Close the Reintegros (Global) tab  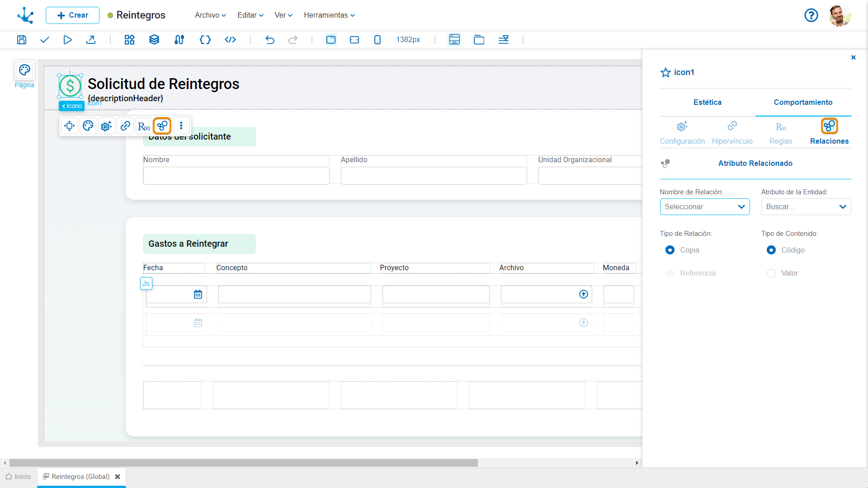point(118,477)
